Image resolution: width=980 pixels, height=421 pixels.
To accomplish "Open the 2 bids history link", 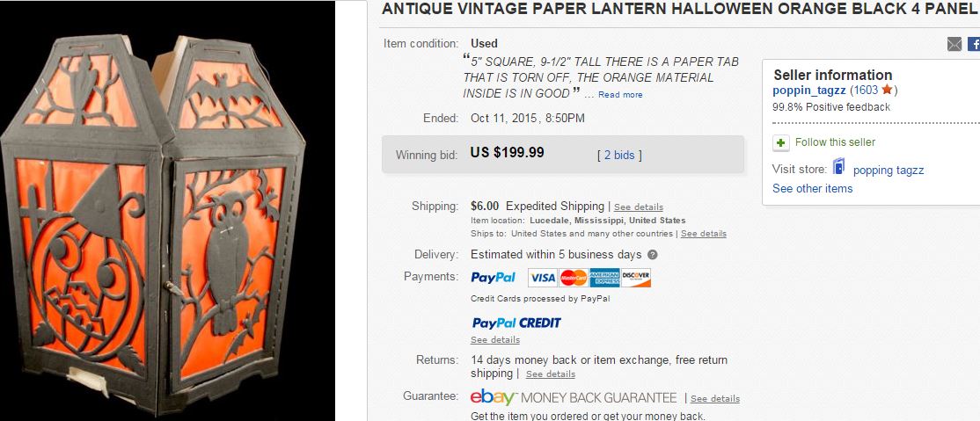I will coord(619,155).
